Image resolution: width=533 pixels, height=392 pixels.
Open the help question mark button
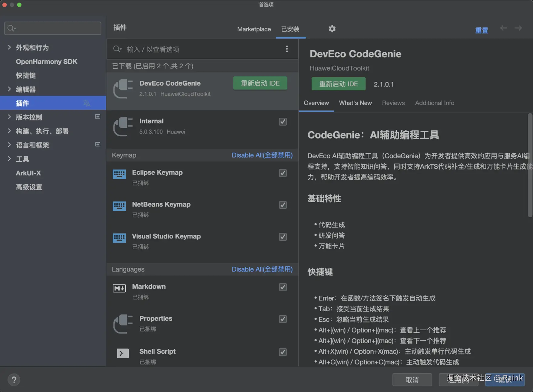[x=14, y=380]
